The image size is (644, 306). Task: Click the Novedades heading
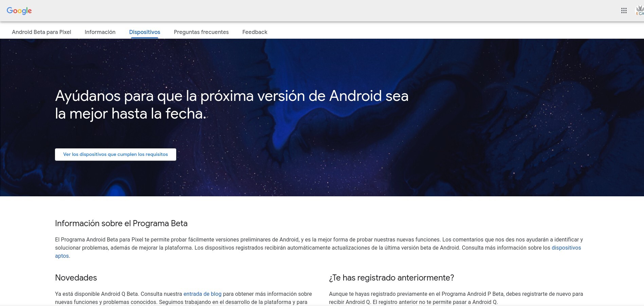click(76, 278)
